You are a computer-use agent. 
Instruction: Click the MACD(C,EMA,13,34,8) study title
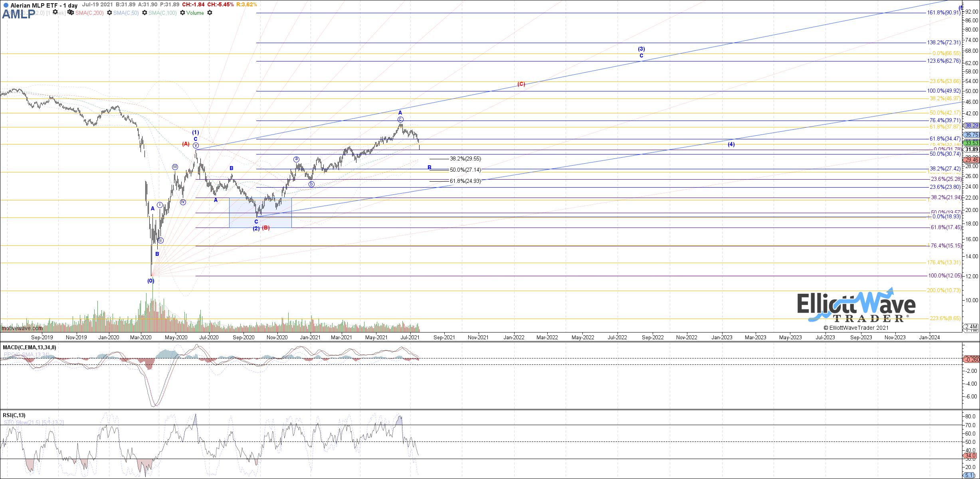[x=30, y=347]
